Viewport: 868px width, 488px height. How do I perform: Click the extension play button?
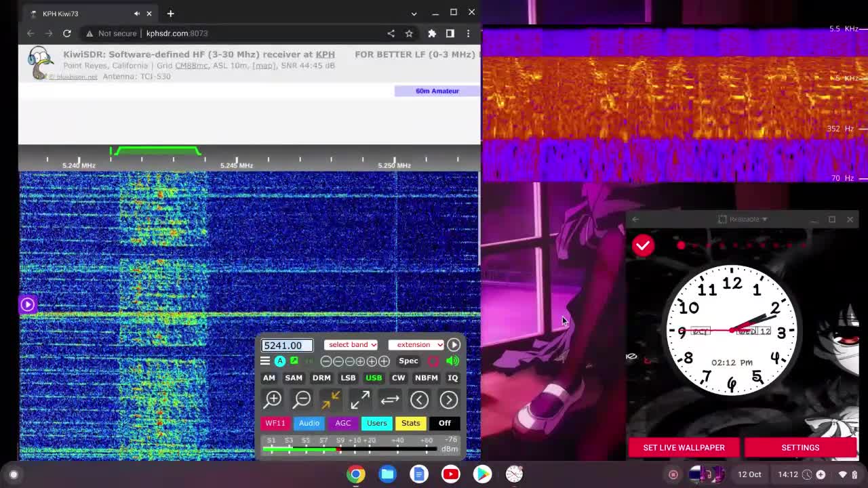(454, 345)
